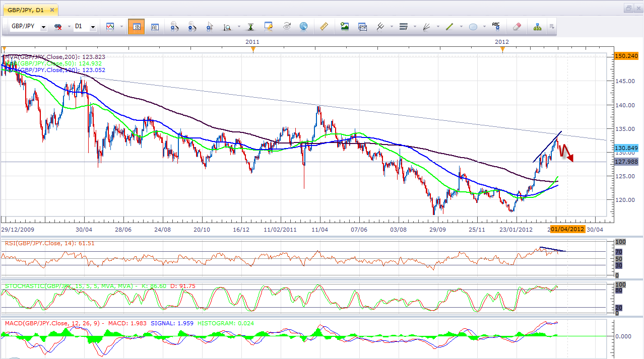Click the chart template window icon

[362, 27]
